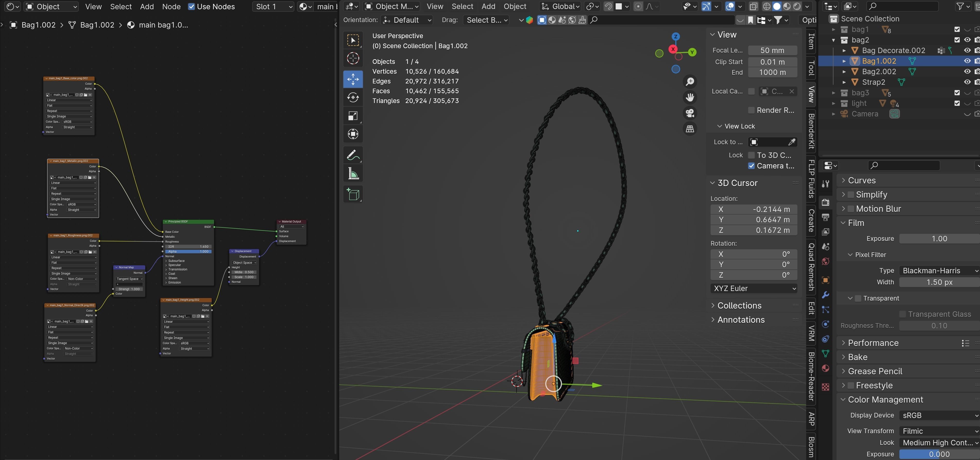The height and width of the screenshot is (460, 980).
Task: Uncheck the Use Nodes checkbox
Action: click(191, 6)
